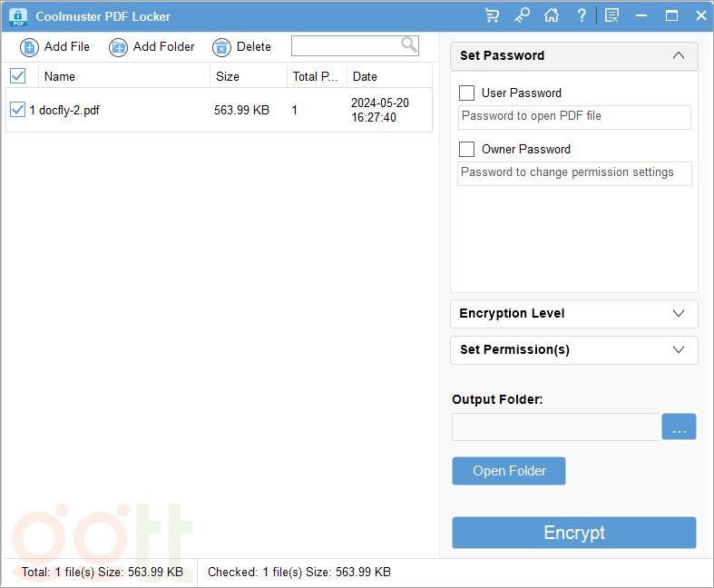This screenshot has width=714, height=588.
Task: Collapse the Set Password section
Action: point(678,55)
